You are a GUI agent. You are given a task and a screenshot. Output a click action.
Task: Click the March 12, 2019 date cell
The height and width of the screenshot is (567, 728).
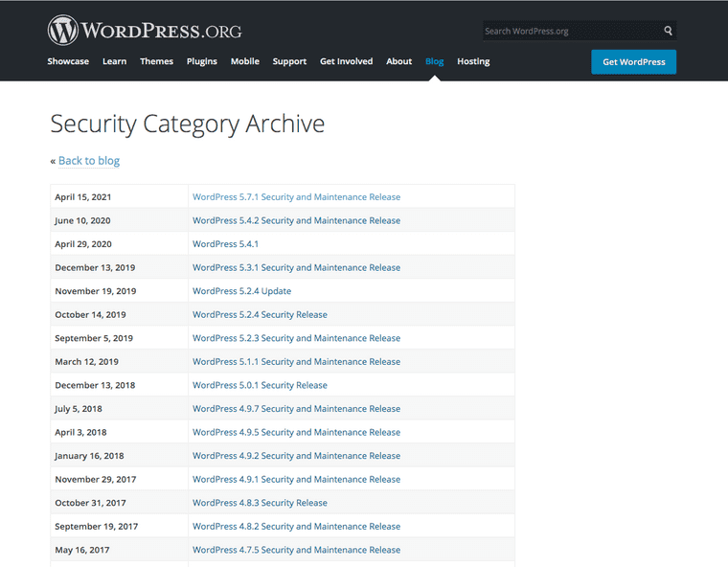click(120, 362)
